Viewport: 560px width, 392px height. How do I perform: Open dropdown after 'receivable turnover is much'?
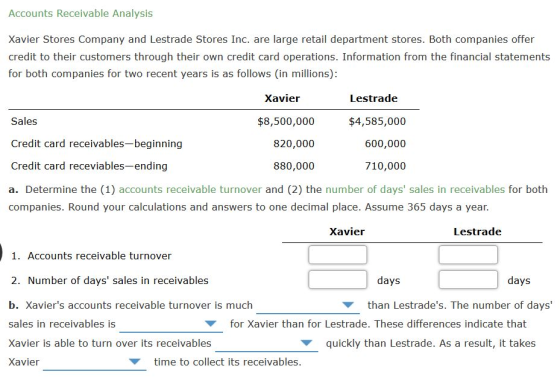click(308, 306)
